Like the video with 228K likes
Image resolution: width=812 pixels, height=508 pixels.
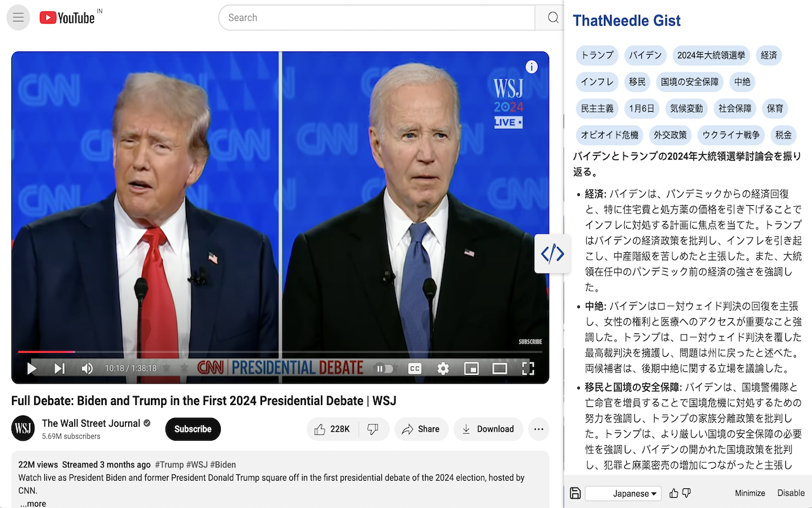(332, 429)
